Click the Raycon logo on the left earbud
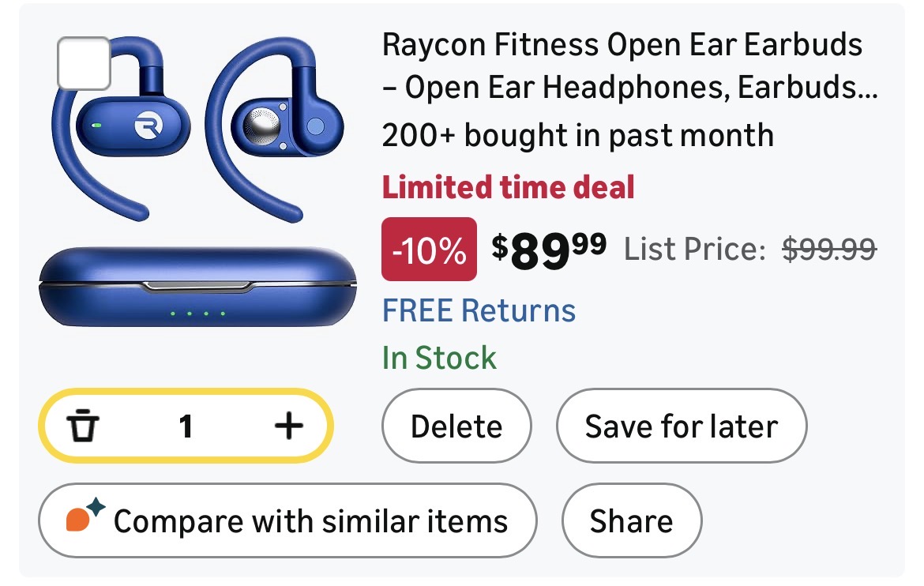The width and height of the screenshot is (924, 586). pyautogui.click(x=147, y=126)
